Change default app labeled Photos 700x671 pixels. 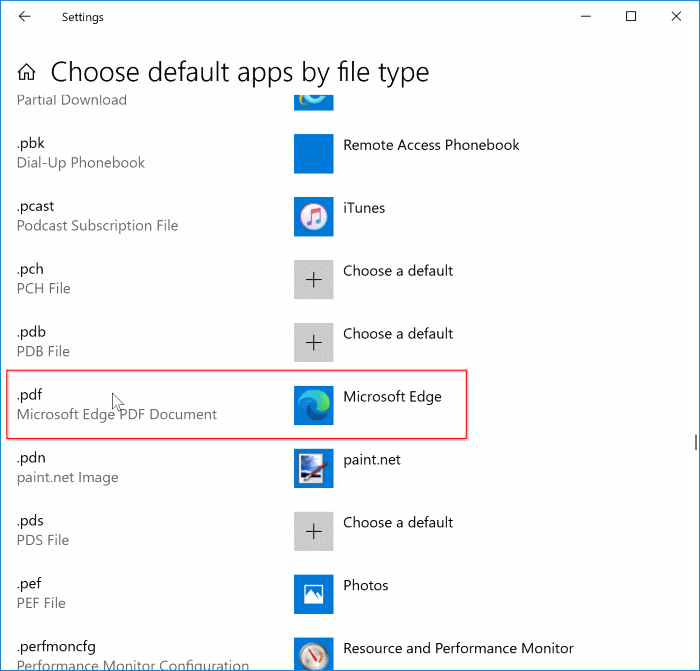coord(366,586)
